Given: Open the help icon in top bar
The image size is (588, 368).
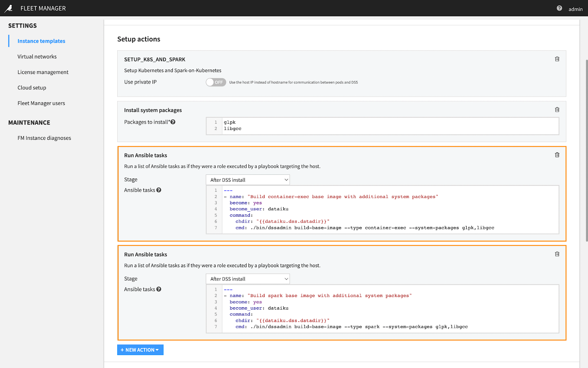Looking at the screenshot, I should point(559,8).
